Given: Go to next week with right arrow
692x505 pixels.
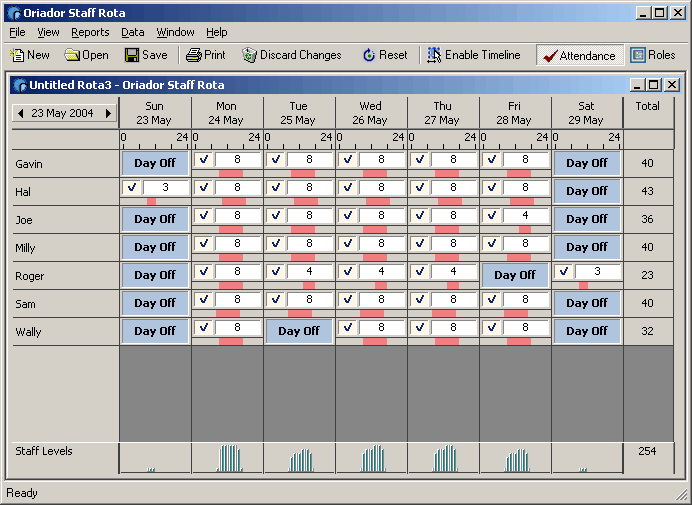Looking at the screenshot, I should click(x=108, y=113).
